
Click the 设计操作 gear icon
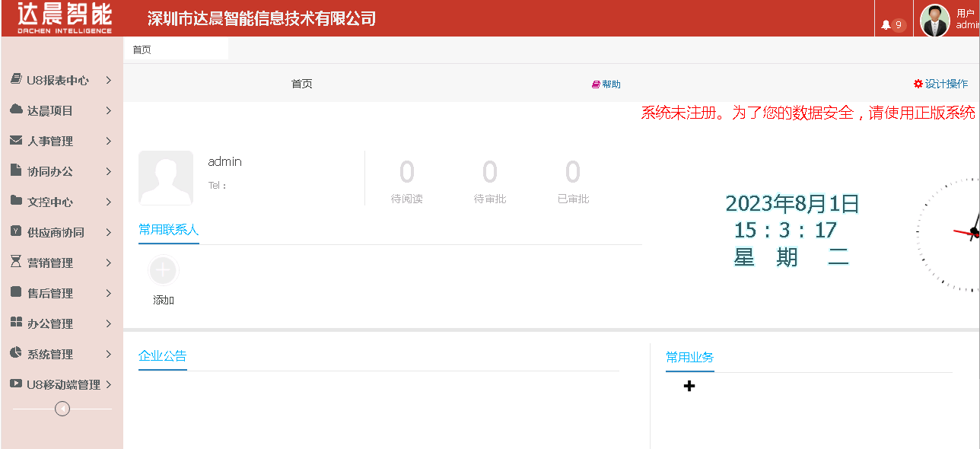[918, 84]
